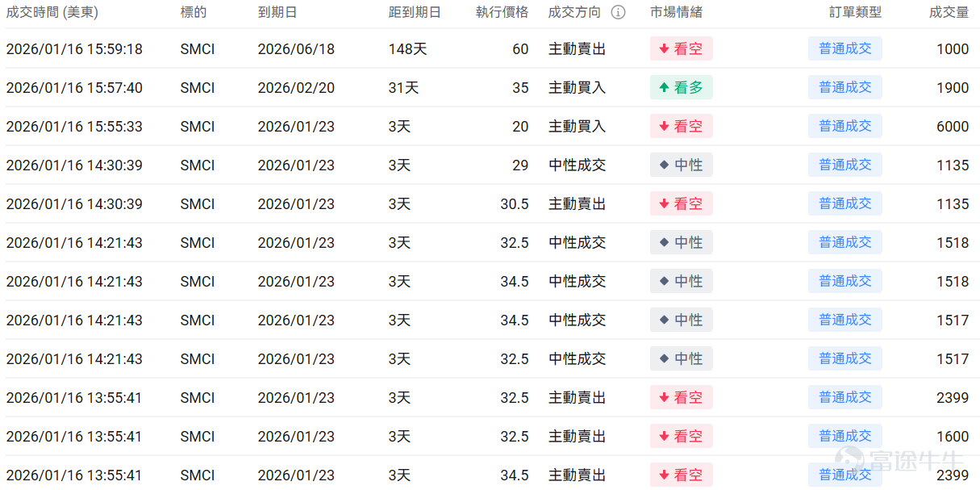Viewport: 980px width, 490px height.
Task: Select 中性成交 in the strike 29 row
Action: click(x=577, y=165)
